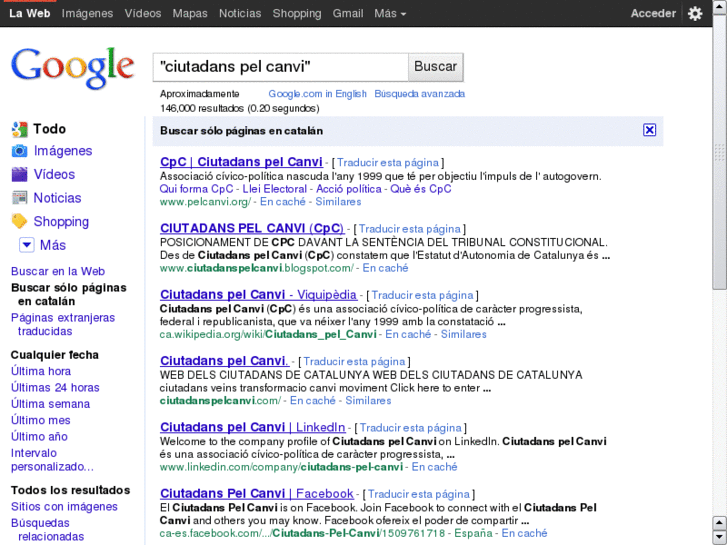Translate the Facebook result page
The image size is (727, 545).
[x=419, y=494]
